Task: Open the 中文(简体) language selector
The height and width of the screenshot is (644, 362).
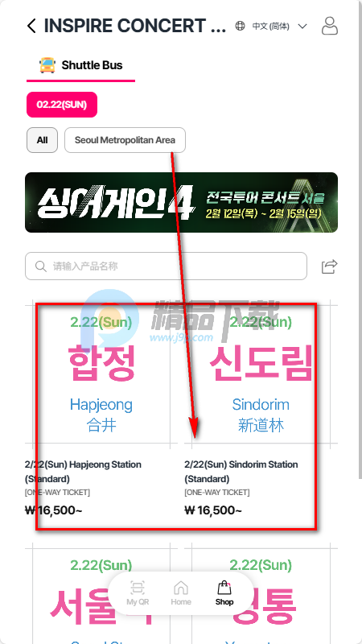Action: tap(271, 27)
